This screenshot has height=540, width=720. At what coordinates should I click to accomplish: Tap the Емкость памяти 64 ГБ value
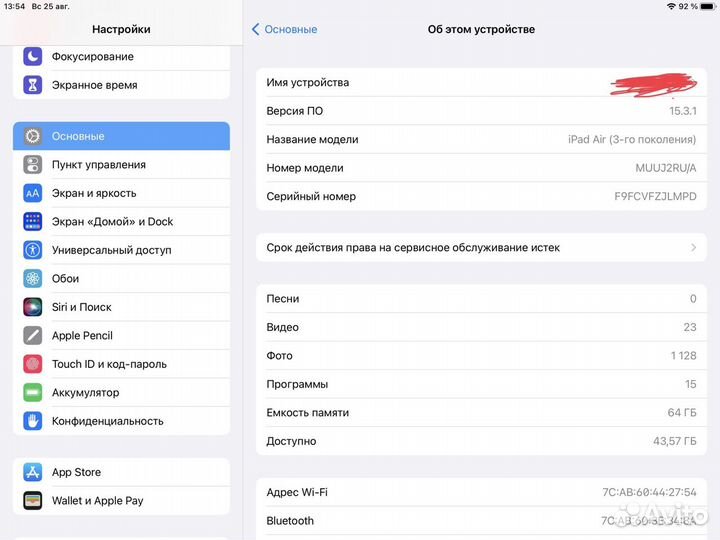tap(682, 413)
